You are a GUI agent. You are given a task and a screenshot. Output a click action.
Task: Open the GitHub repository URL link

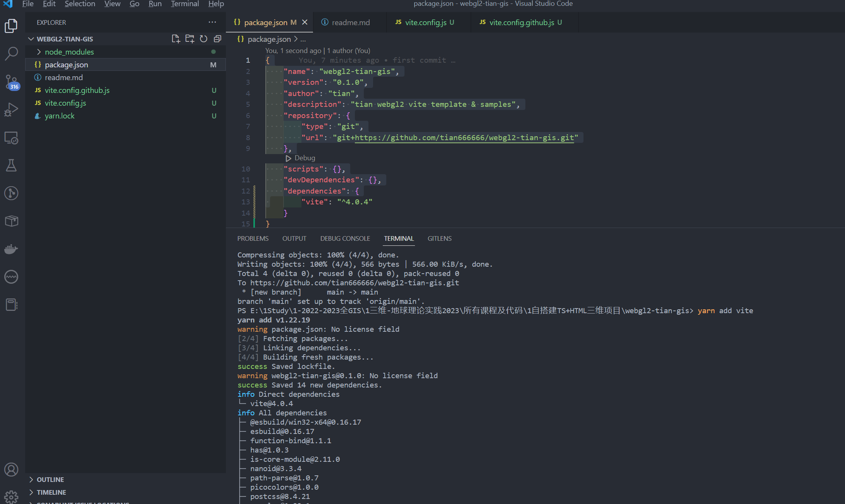[464, 137]
